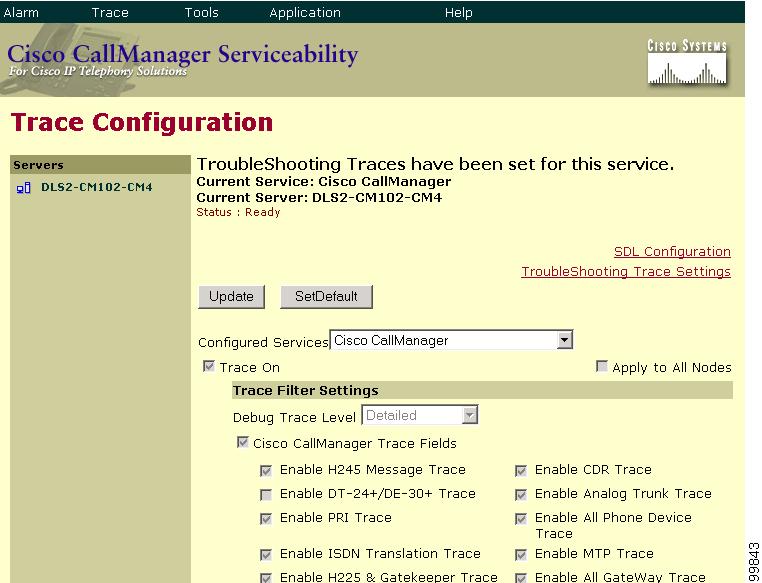Click the Update button

tap(231, 297)
